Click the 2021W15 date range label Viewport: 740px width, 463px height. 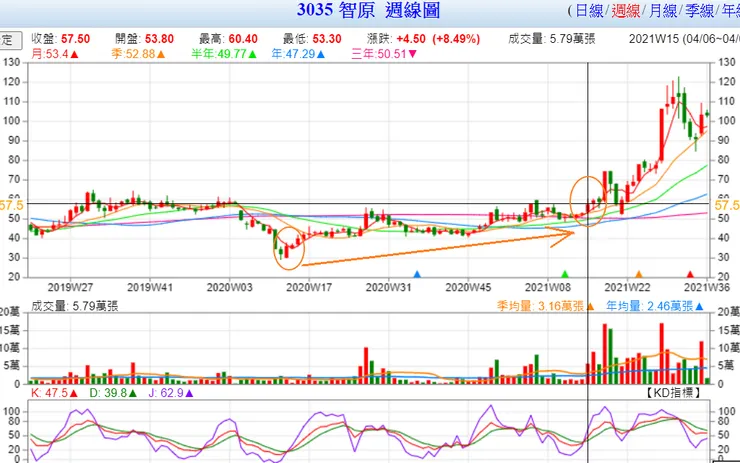pyautogui.click(x=684, y=39)
